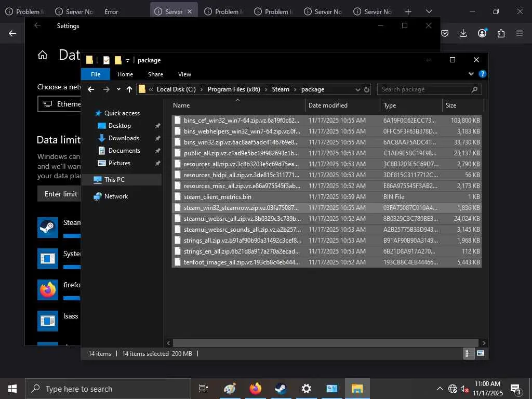
Task: Expand the File Explorer ribbon
Action: 471,74
